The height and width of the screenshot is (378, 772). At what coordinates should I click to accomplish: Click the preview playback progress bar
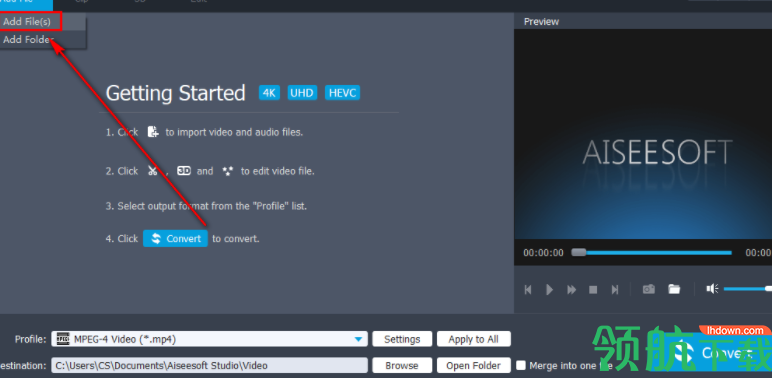tap(652, 252)
